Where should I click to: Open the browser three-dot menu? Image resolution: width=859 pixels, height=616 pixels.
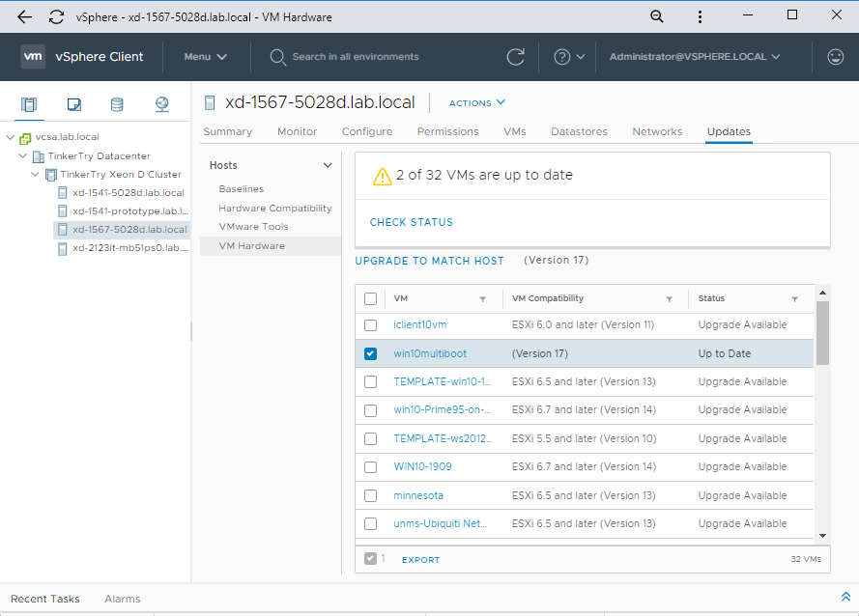(x=700, y=16)
